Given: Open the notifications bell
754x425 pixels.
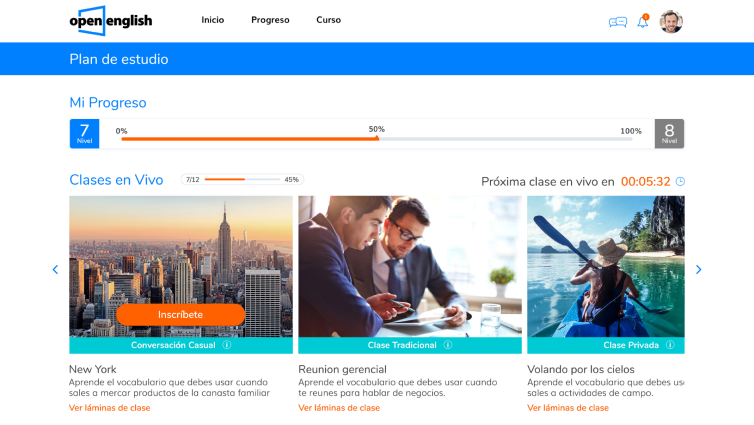Looking at the screenshot, I should point(643,21).
